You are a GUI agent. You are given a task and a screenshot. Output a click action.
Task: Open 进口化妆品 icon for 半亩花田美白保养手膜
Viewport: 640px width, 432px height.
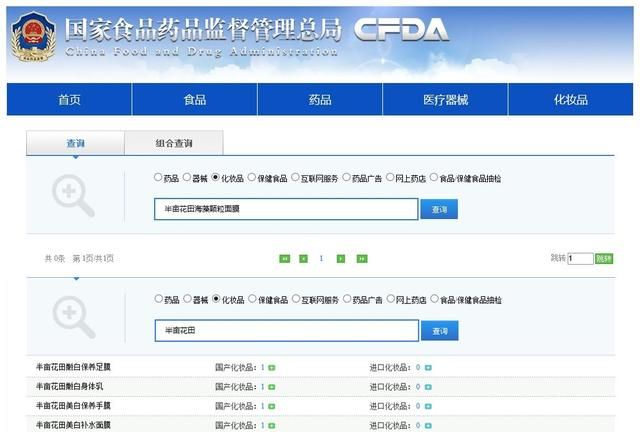(x=428, y=406)
